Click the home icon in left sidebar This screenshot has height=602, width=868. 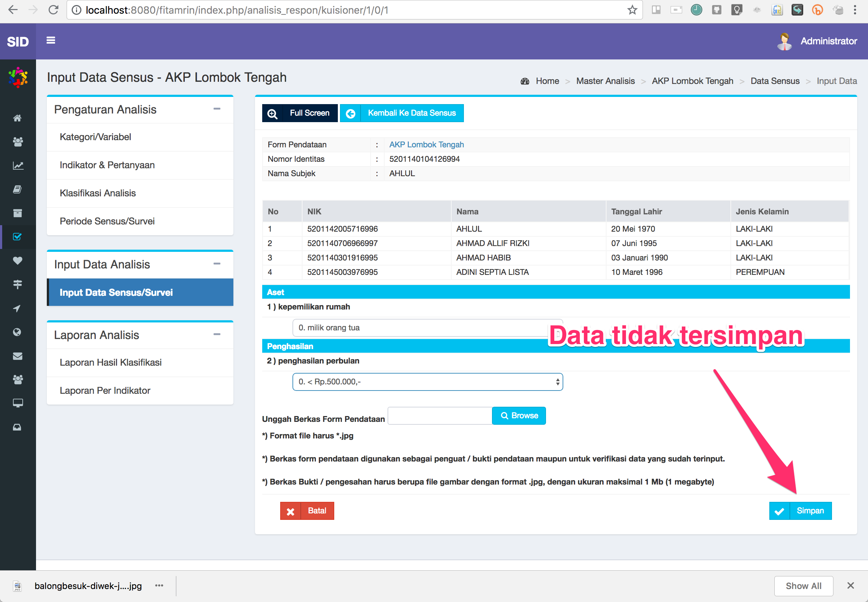pyautogui.click(x=17, y=118)
